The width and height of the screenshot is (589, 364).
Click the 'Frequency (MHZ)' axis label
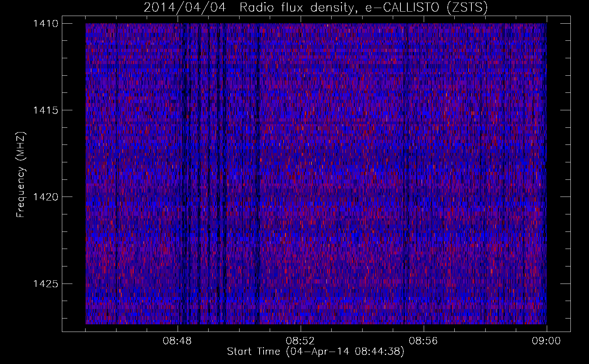[21, 175]
